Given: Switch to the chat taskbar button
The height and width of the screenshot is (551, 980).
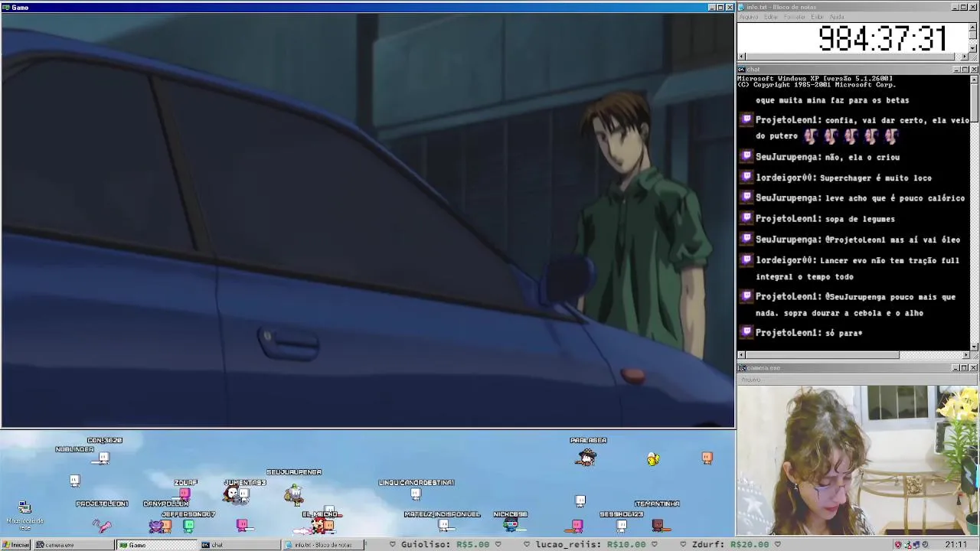Looking at the screenshot, I should click(240, 545).
